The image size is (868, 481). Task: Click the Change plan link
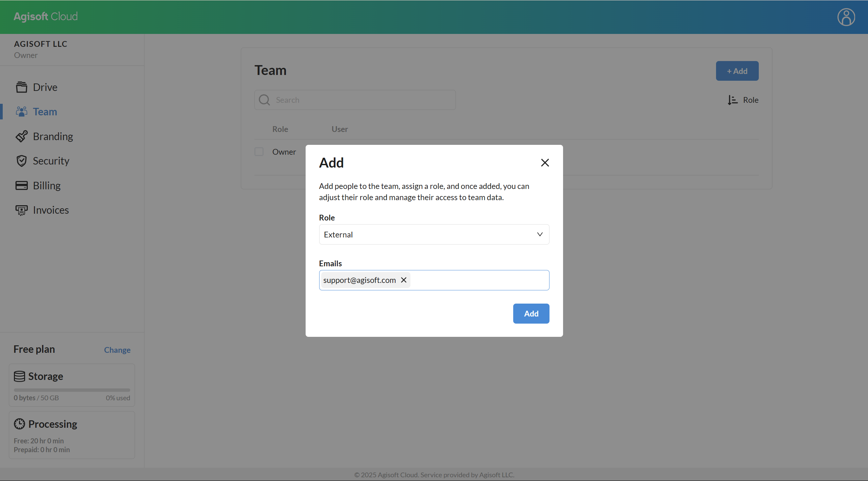point(117,350)
